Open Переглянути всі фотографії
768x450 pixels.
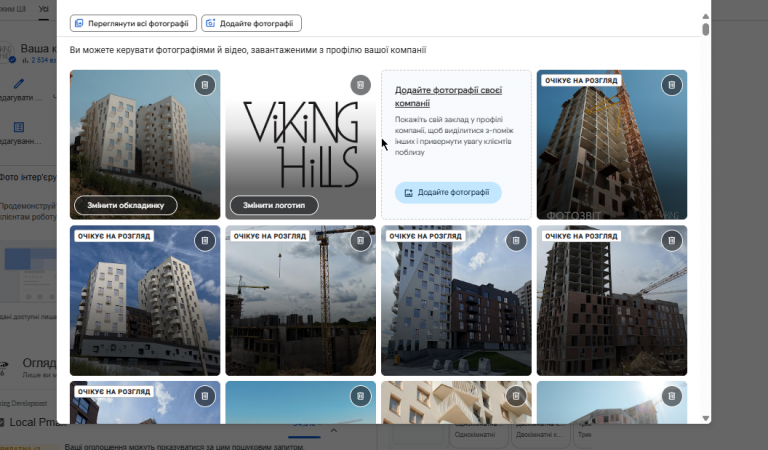[x=133, y=23]
